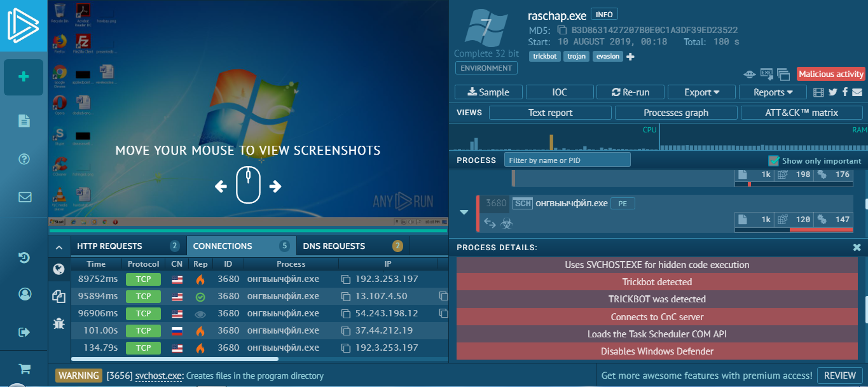The height and width of the screenshot is (387, 868).
Task: Open the public reports document icon in sidebar
Action: click(x=24, y=121)
